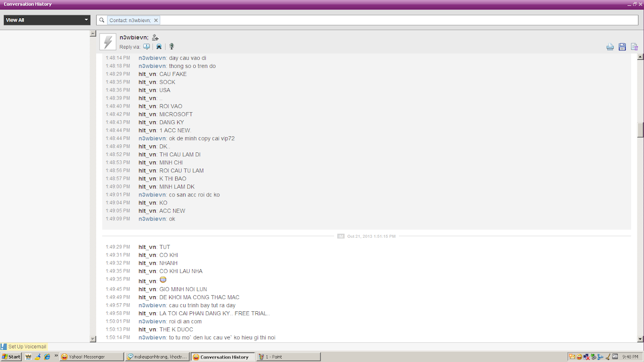Click message '1 ACC NEW.'
Image resolution: width=644 pixels, height=362 pixels.
(176, 130)
